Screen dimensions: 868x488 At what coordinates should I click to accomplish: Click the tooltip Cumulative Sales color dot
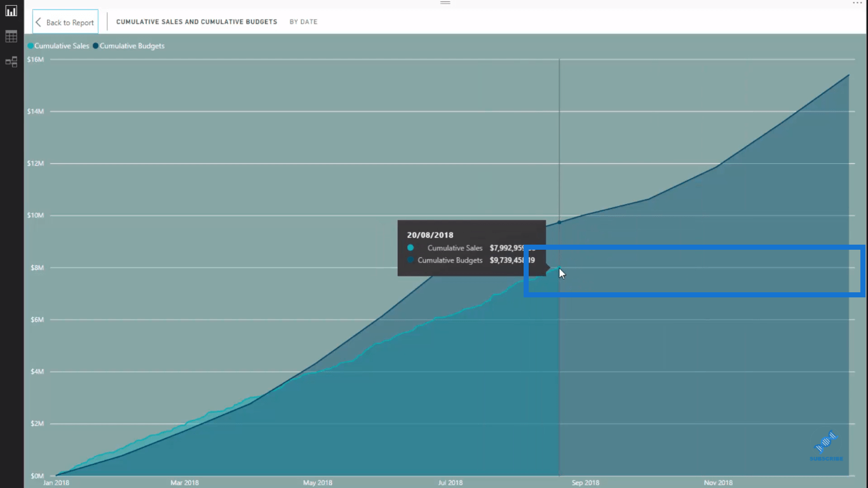[410, 248]
